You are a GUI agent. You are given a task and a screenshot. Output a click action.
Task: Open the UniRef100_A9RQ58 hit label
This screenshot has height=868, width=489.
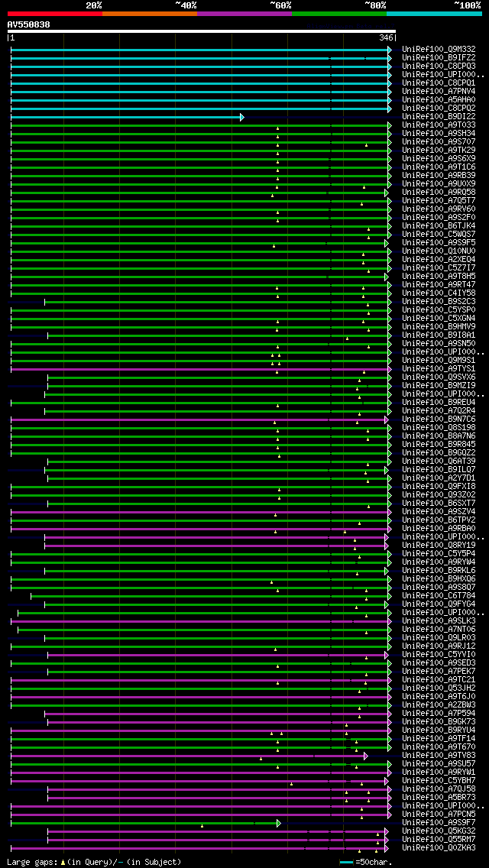tap(439, 192)
